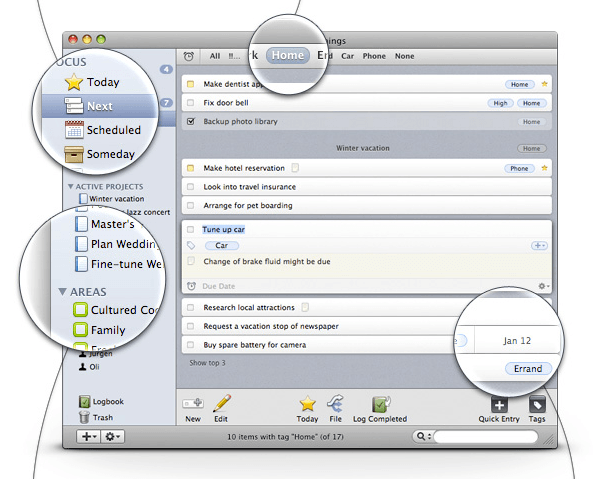Click the New to-do toolbar icon
The width and height of the screenshot is (596, 479).
(x=193, y=403)
